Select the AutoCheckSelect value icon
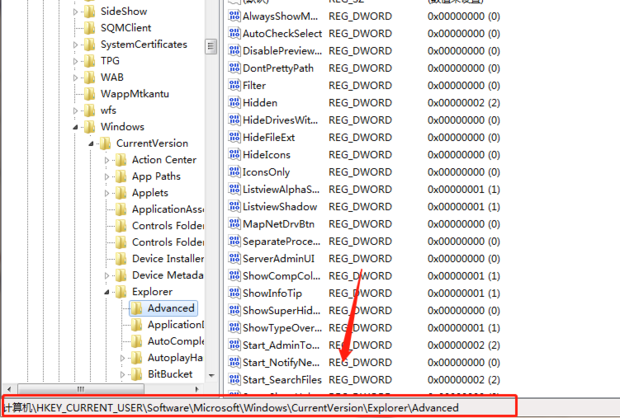The width and height of the screenshot is (620, 418). (234, 34)
